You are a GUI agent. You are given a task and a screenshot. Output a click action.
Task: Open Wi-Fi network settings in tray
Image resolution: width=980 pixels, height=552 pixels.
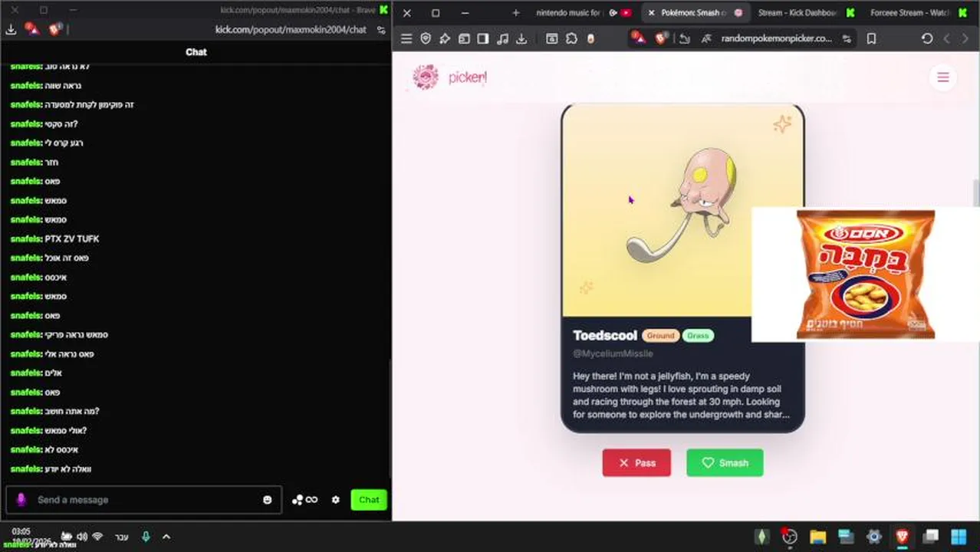pyautogui.click(x=97, y=537)
